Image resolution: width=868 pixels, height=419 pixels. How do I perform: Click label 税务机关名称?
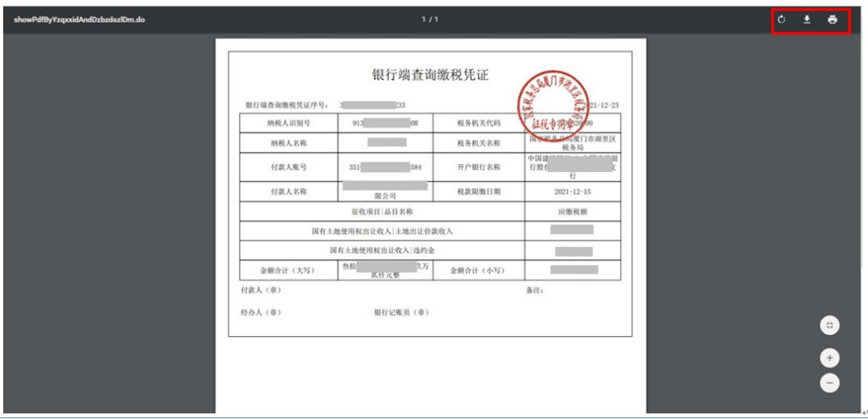coord(478,143)
